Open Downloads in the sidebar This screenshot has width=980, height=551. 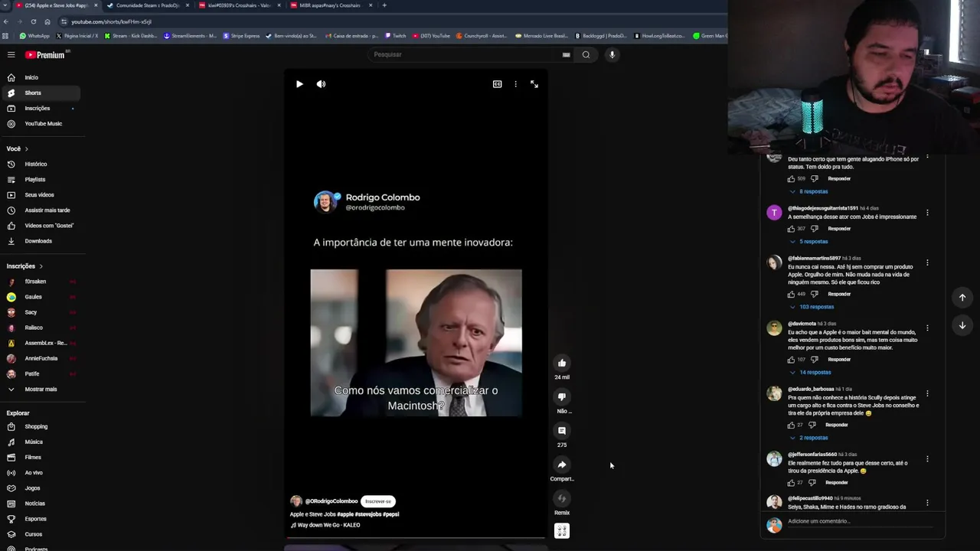(40, 241)
